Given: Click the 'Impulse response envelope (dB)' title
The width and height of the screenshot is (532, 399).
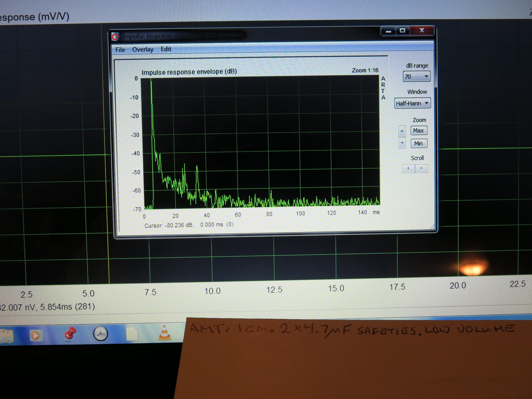Looking at the screenshot, I should pos(189,72).
